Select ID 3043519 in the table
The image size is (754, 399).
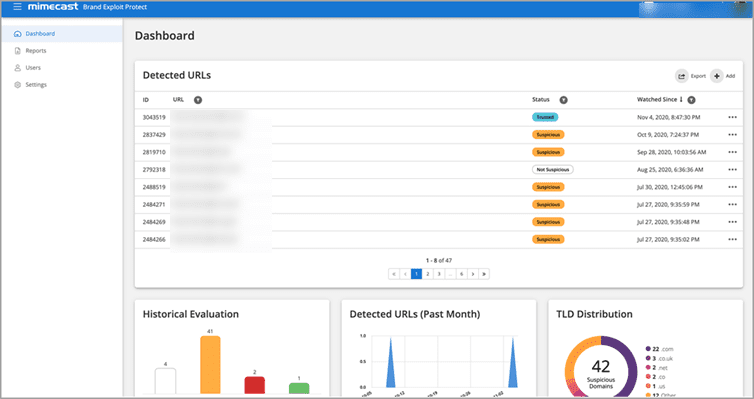(x=154, y=117)
